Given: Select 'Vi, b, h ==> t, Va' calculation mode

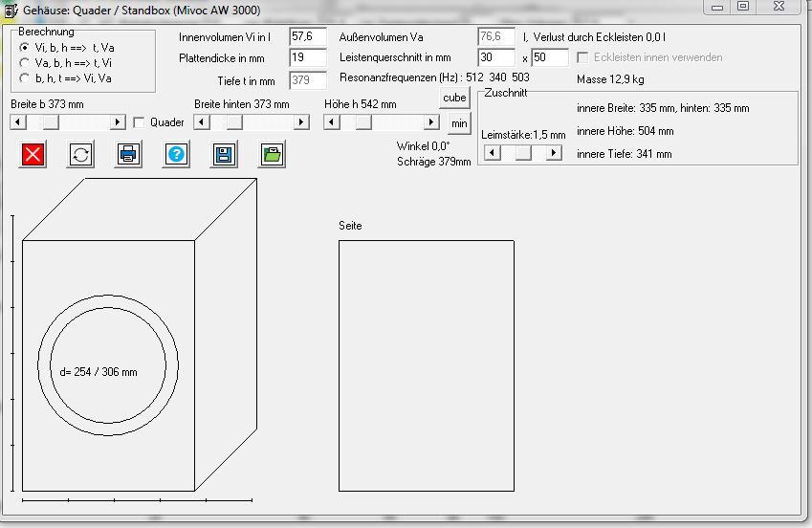Looking at the screenshot, I should (x=25, y=48).
